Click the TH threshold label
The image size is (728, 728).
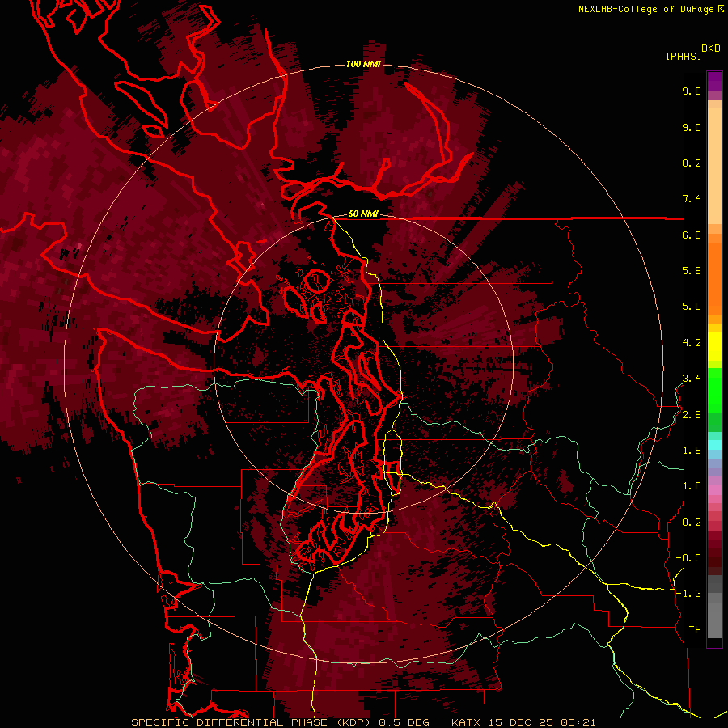pyautogui.click(x=695, y=630)
